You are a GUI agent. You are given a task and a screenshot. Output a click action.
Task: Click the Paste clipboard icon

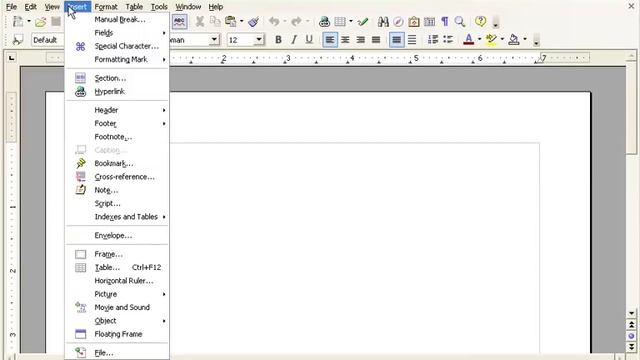231,22
